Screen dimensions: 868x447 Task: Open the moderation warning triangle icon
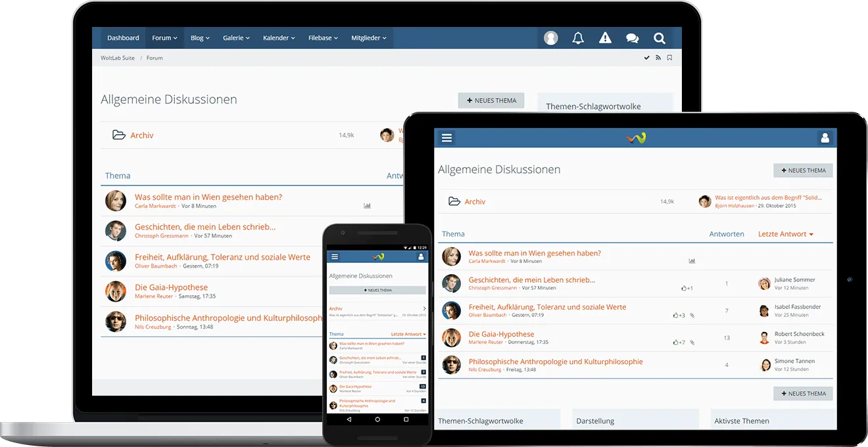(x=605, y=38)
